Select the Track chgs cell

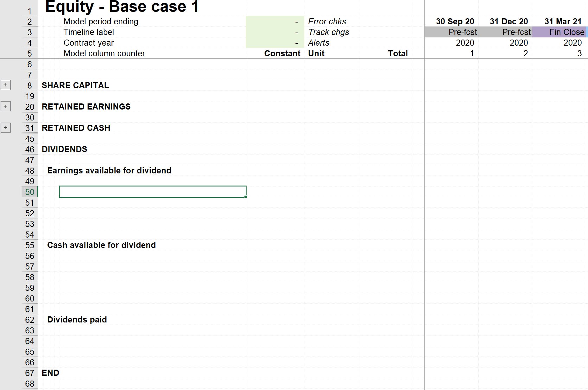[328, 32]
